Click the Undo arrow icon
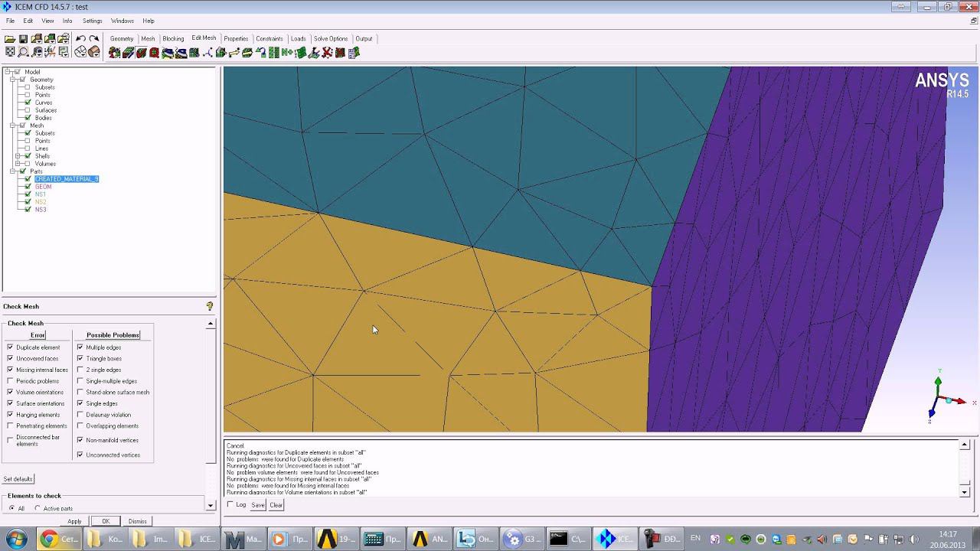Image resolution: width=980 pixels, height=551 pixels. [x=80, y=39]
